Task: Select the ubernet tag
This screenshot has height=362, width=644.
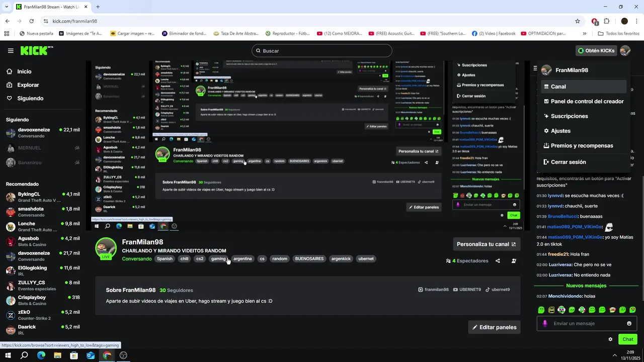Action: [x=366, y=259]
